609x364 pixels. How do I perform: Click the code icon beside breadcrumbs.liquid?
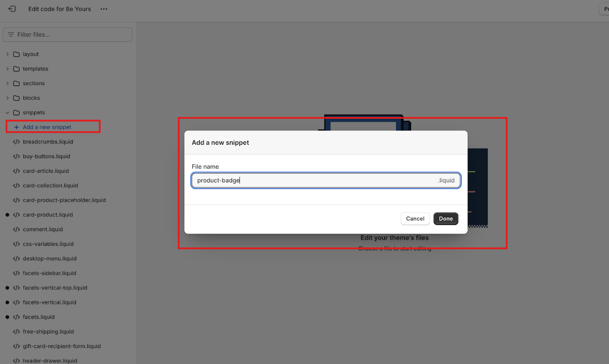click(16, 141)
